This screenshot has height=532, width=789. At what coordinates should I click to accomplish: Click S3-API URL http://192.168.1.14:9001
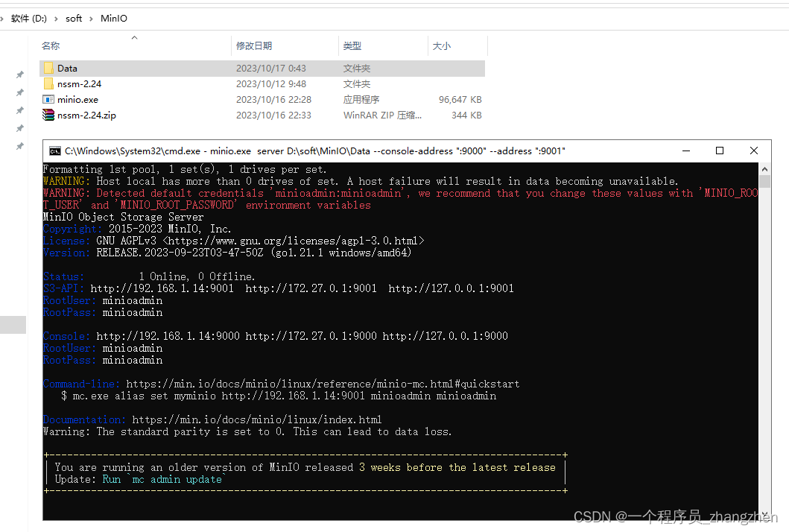(162, 288)
